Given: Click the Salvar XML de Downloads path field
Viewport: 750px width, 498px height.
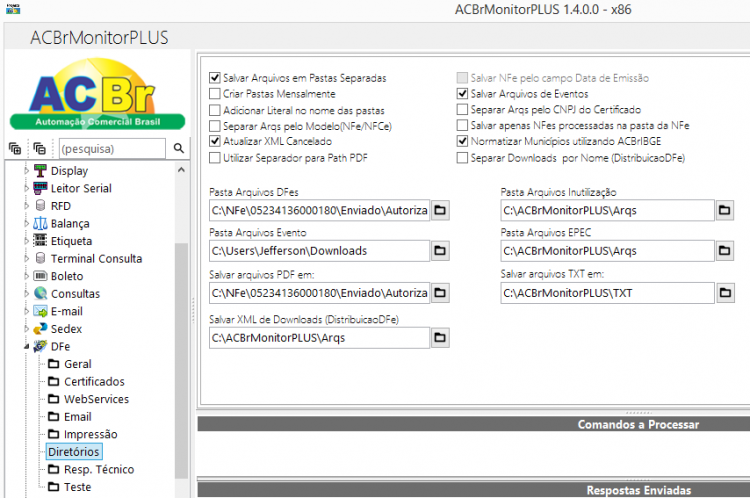Looking at the screenshot, I should tap(320, 338).
